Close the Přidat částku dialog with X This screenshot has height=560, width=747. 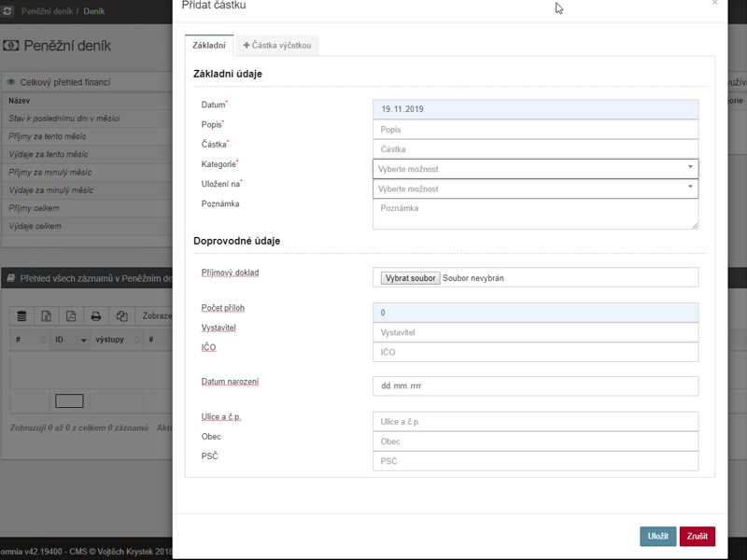coord(715,4)
